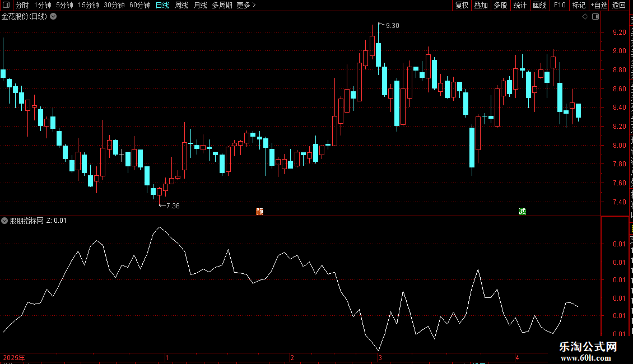Viewport: 633px width, 364px height.
Task: Add stock with +自选 button
Action: 599,5
